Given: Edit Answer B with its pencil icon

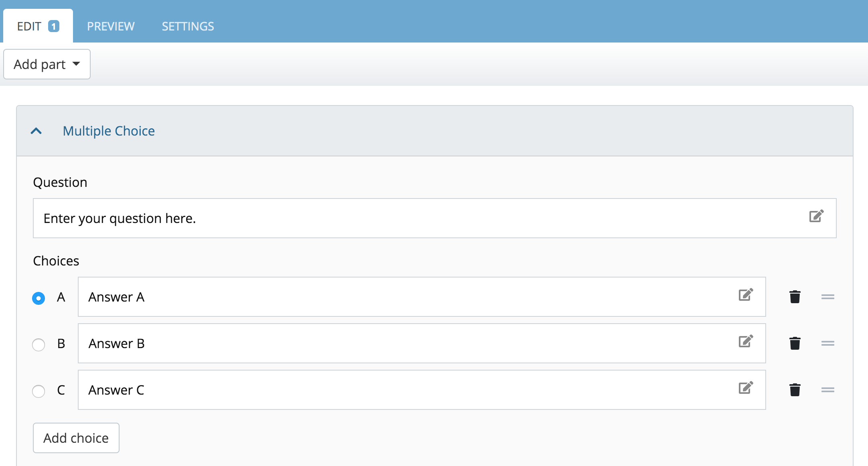Looking at the screenshot, I should [x=746, y=341].
